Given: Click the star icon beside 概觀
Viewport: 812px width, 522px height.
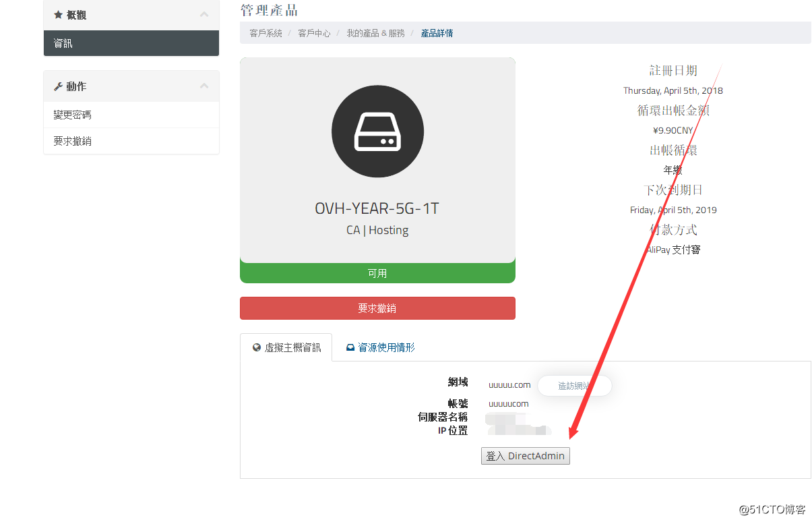Looking at the screenshot, I should [58, 14].
